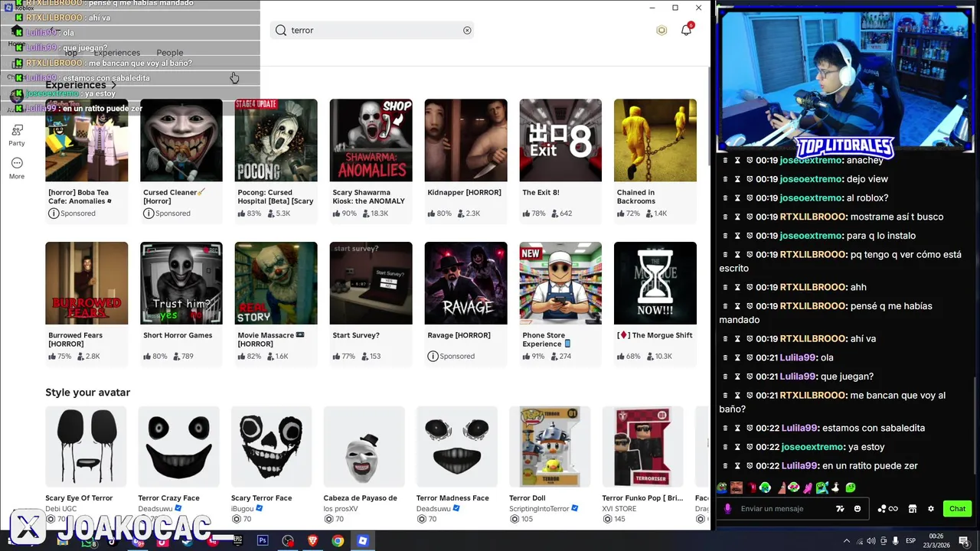Click joseoextremo's username on 'dejo view'
The width and height of the screenshot is (980, 551).
[811, 179]
